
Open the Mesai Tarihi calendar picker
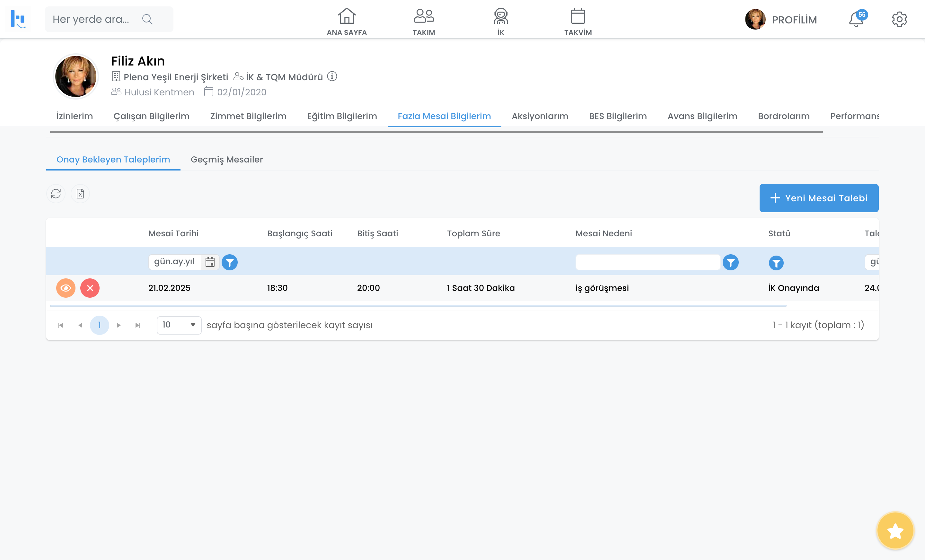pos(210,262)
